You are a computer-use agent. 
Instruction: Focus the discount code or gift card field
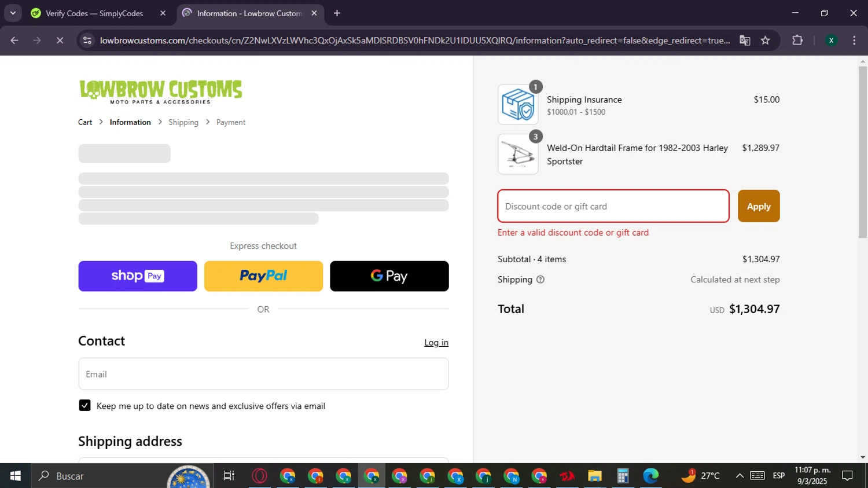tap(613, 206)
